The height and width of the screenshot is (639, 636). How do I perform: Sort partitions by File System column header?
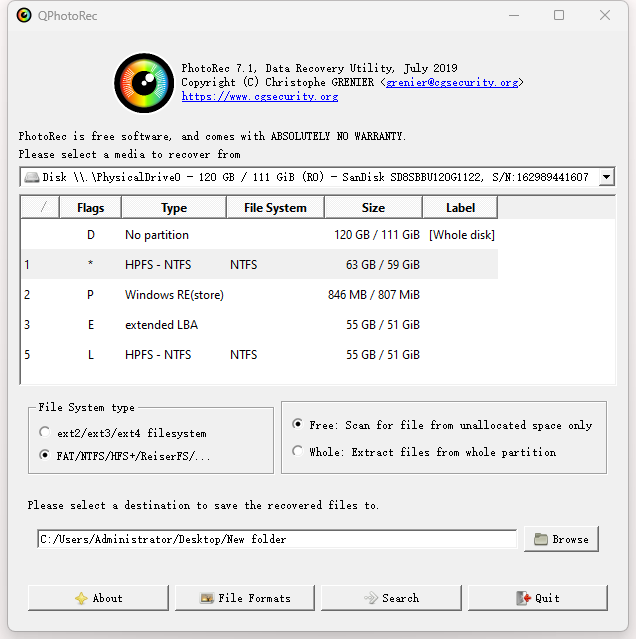pos(275,208)
